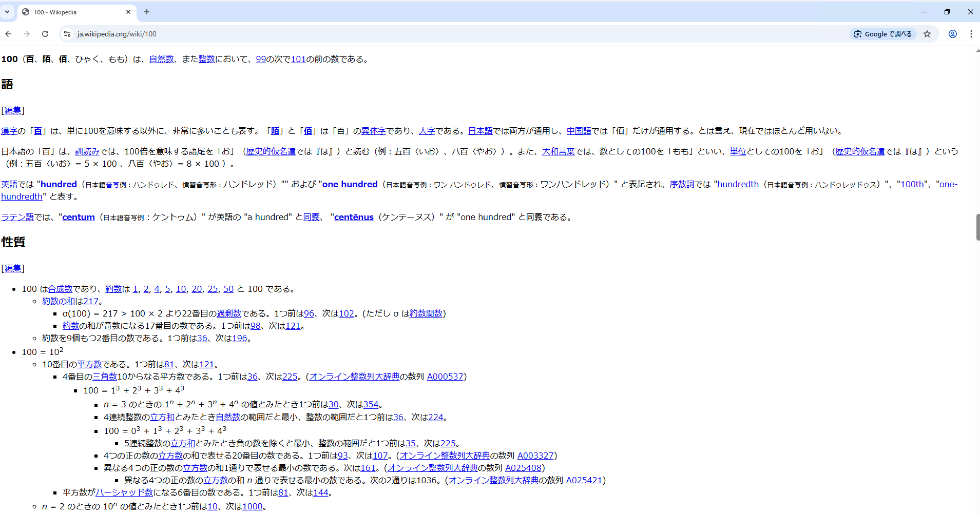Open the 過剰数 link
This screenshot has height=514, width=980.
[229, 313]
